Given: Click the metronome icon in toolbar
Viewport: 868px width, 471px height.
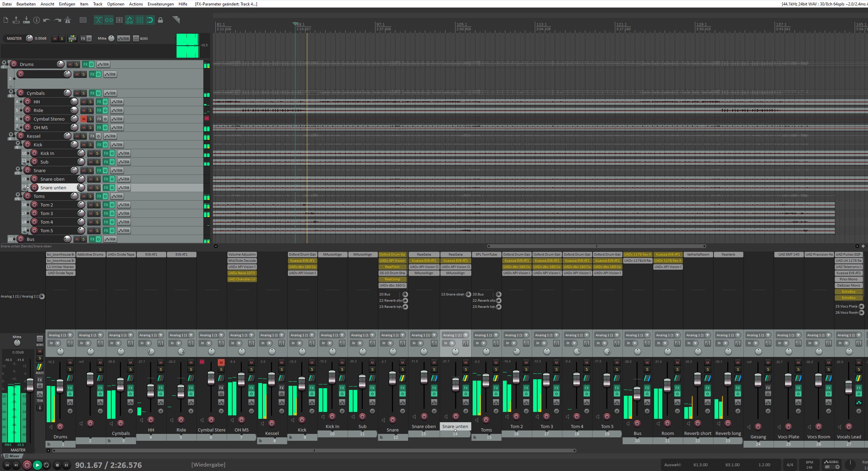Looking at the screenshot, I should (x=68, y=20).
